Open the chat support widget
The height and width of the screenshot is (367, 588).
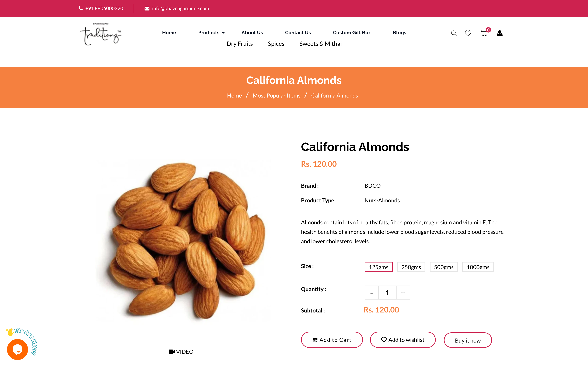[18, 350]
